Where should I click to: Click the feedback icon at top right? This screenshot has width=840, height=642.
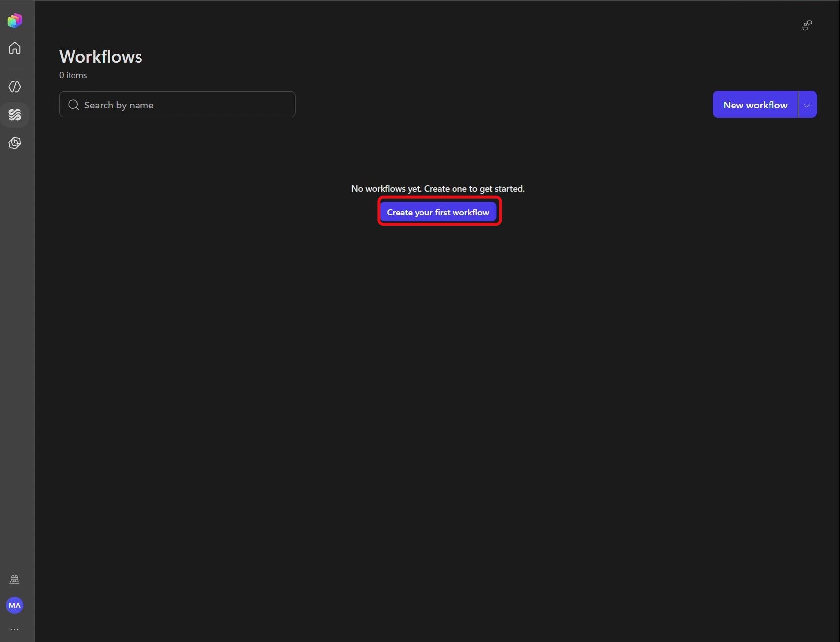coord(807,25)
